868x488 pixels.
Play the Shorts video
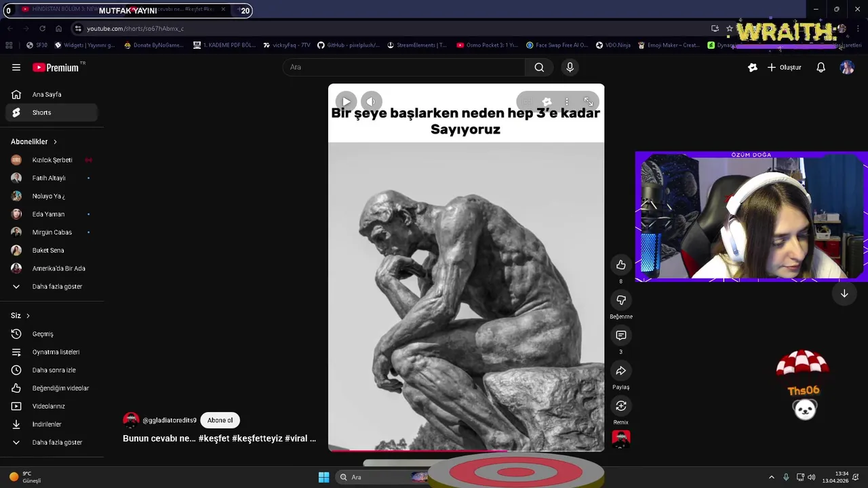tap(346, 102)
